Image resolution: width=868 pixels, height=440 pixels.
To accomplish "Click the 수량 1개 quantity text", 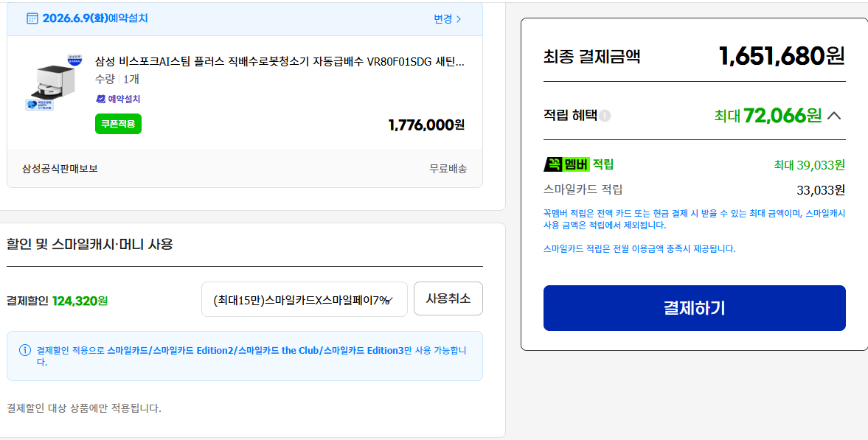I will point(117,79).
